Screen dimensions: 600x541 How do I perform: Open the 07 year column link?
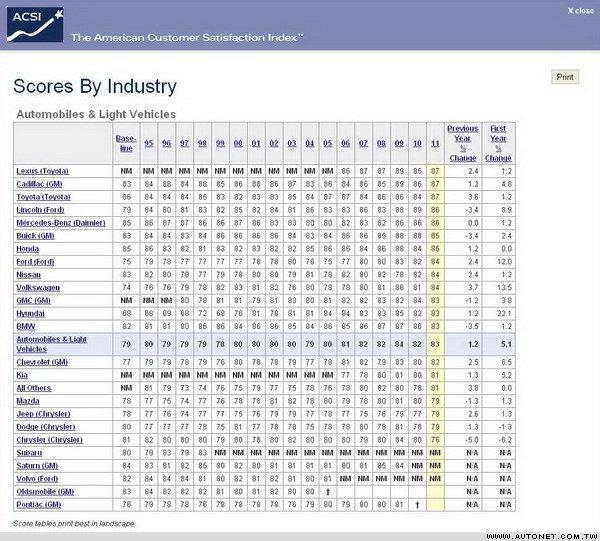coord(363,143)
